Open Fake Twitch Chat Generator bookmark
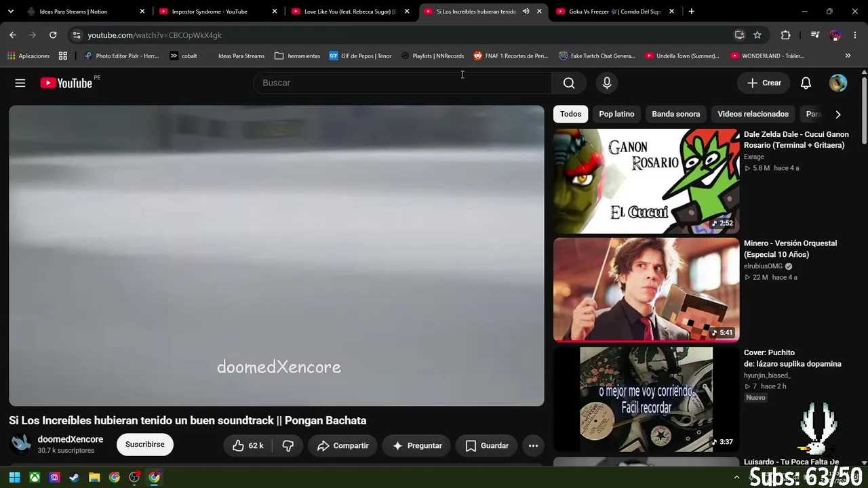This screenshot has height=488, width=868. tap(597, 56)
